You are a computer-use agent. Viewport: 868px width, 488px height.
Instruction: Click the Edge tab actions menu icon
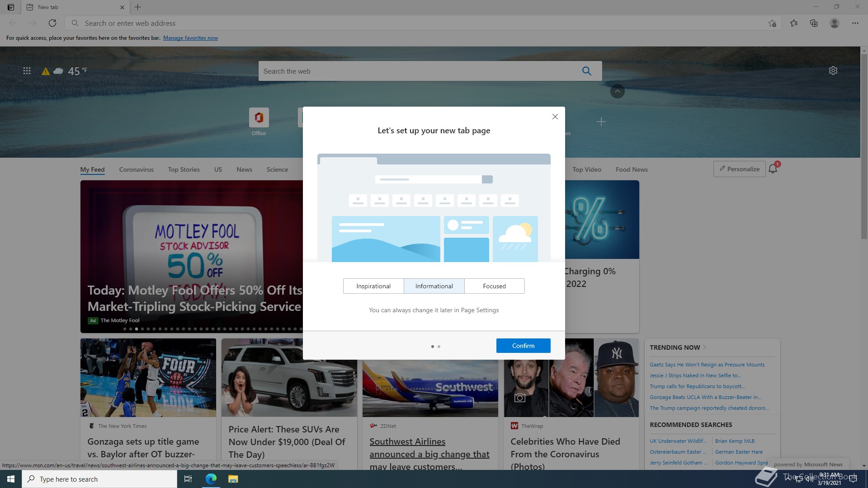click(x=11, y=7)
